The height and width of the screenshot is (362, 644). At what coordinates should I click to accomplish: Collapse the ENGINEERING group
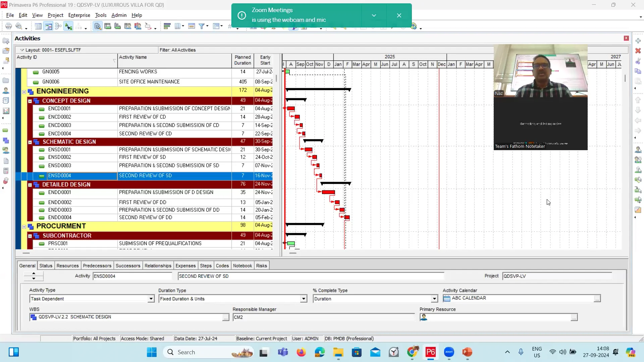(23, 92)
